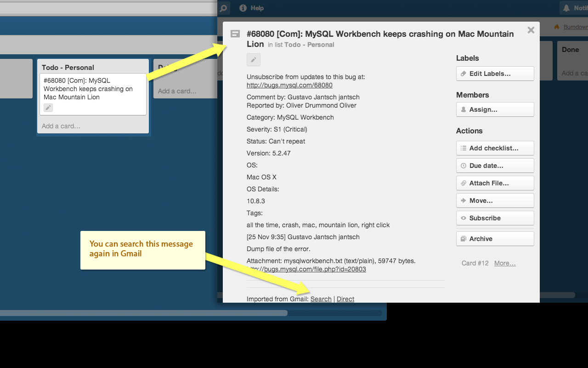
Task: Click the pencil edit icon in card detail
Action: tap(253, 60)
